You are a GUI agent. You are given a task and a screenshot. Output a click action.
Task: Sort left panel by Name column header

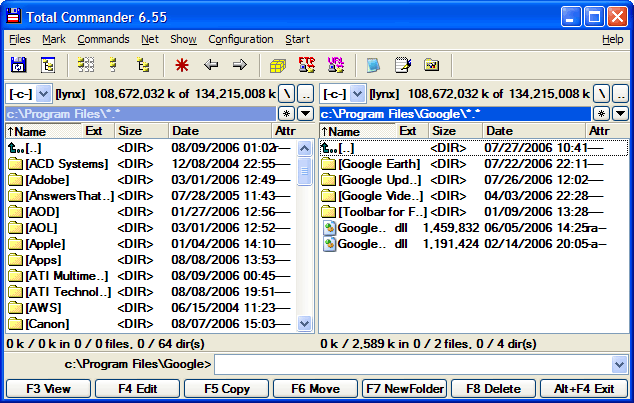click(x=43, y=131)
